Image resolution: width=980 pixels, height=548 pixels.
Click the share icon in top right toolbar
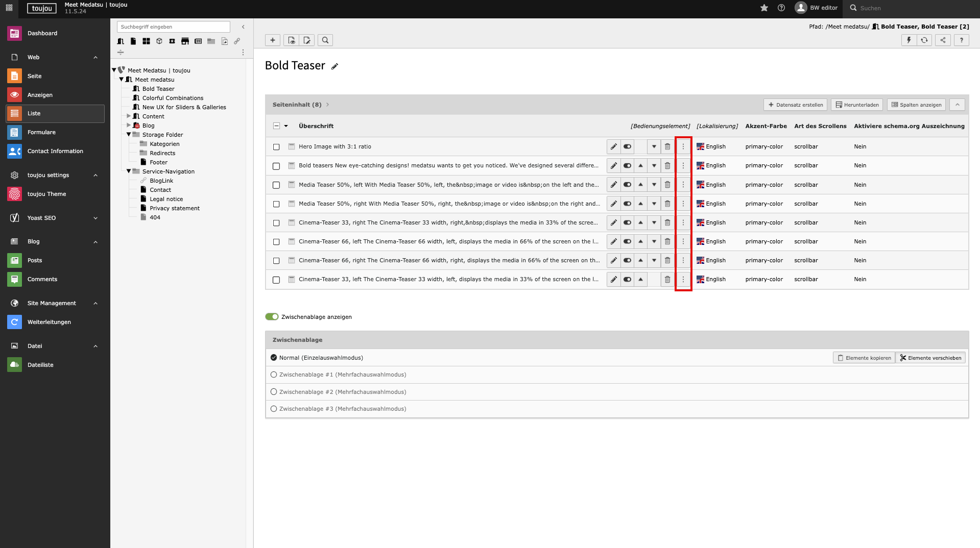(x=943, y=40)
